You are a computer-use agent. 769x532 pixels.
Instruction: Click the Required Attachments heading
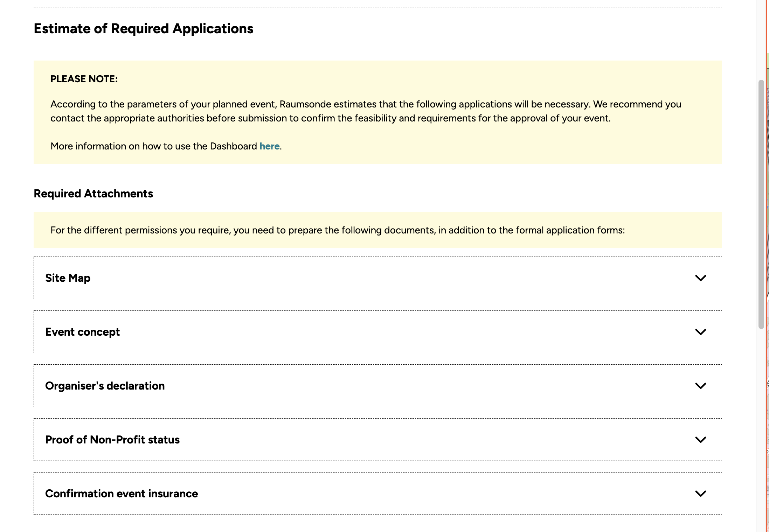93,194
